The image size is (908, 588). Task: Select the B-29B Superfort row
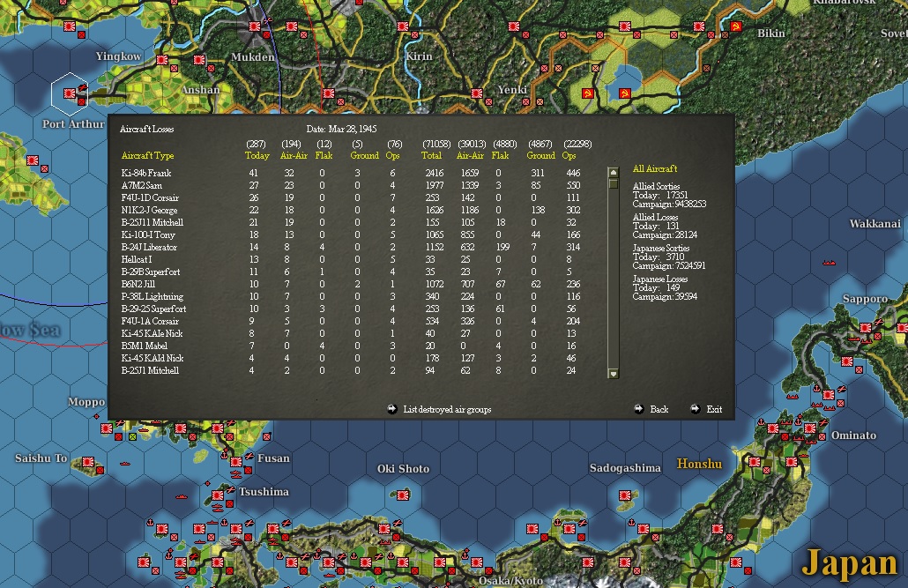pyautogui.click(x=350, y=272)
